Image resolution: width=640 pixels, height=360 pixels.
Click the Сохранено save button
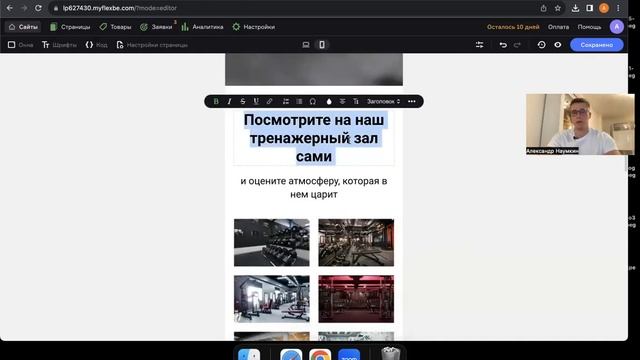coord(597,45)
